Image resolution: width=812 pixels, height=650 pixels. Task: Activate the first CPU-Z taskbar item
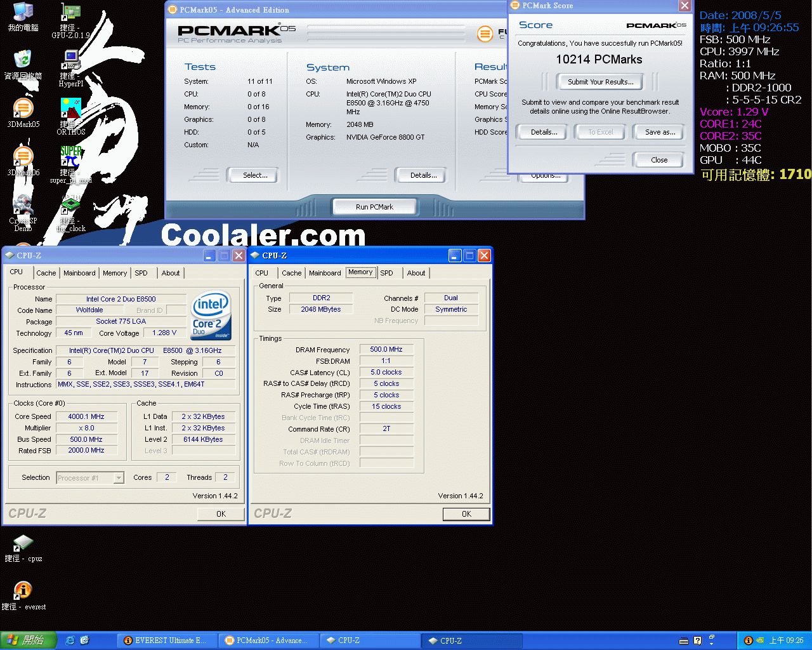click(x=370, y=640)
